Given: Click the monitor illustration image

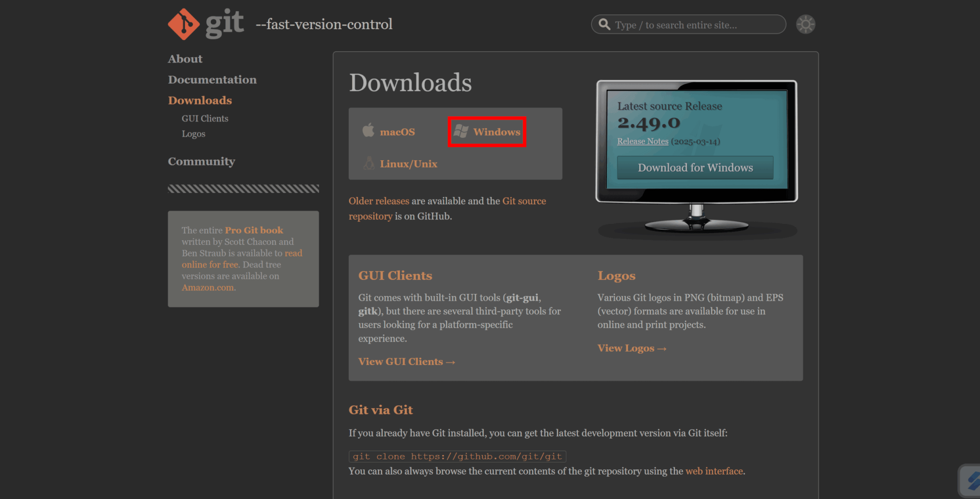Looking at the screenshot, I should click(696, 159).
